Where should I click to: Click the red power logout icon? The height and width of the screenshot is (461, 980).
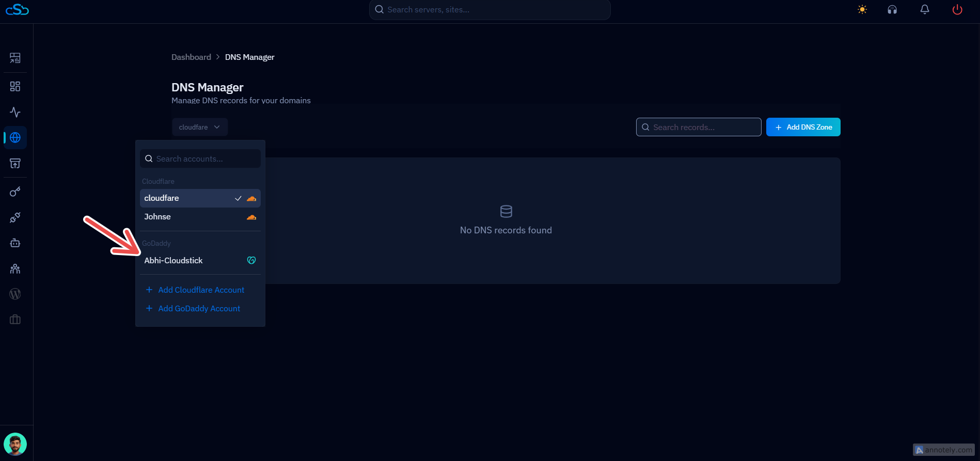click(957, 10)
